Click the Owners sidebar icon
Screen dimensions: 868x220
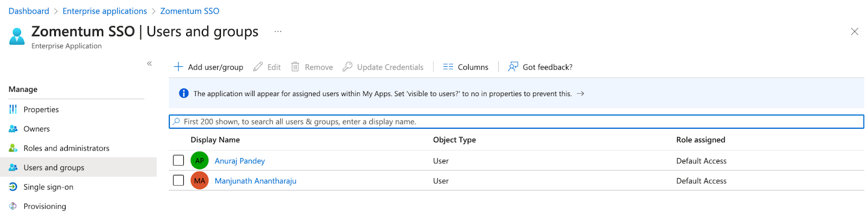[13, 129]
